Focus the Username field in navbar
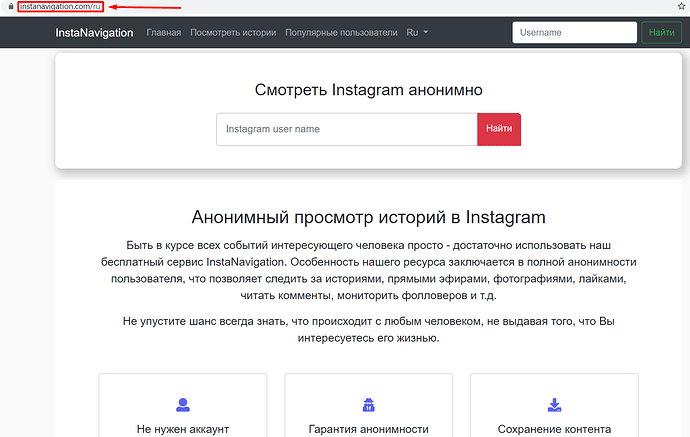The height and width of the screenshot is (437, 690). coord(574,33)
